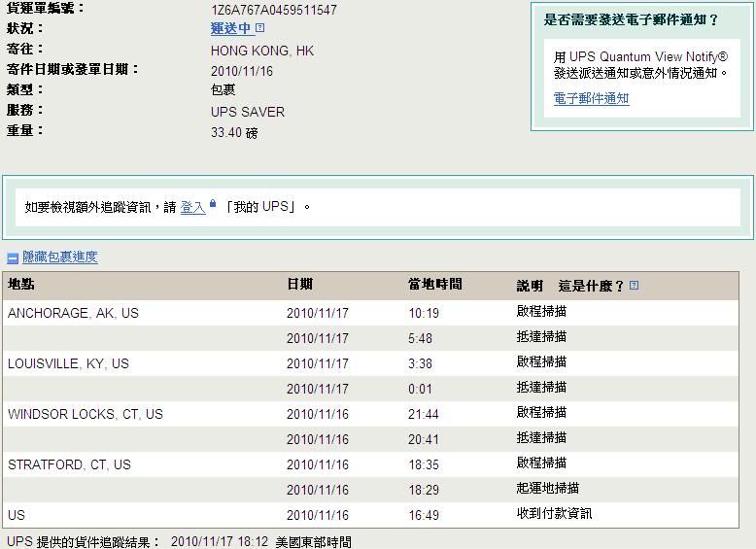Click the lock icon next to 登入
The width and height of the screenshot is (756, 549).
[x=213, y=205]
